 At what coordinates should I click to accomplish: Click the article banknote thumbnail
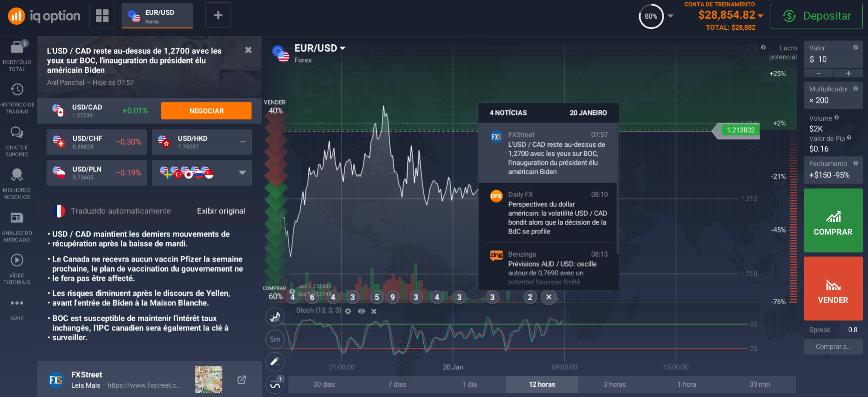(x=209, y=379)
